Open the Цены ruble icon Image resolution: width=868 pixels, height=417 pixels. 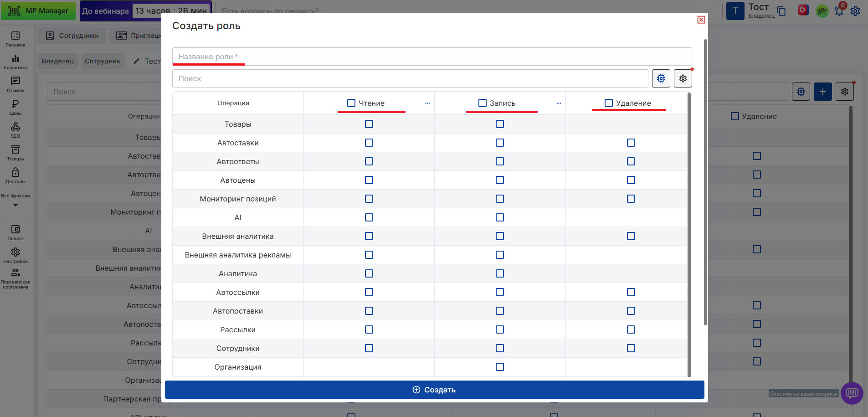tap(15, 107)
